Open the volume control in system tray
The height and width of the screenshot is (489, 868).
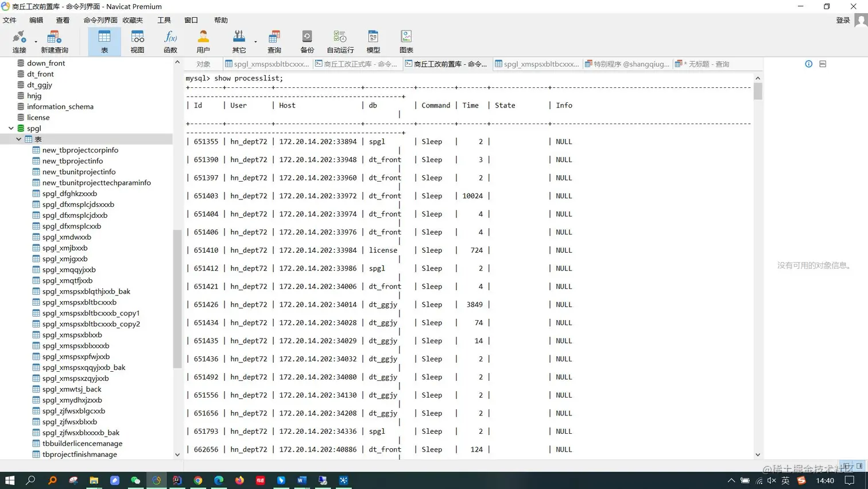pyautogui.click(x=772, y=480)
